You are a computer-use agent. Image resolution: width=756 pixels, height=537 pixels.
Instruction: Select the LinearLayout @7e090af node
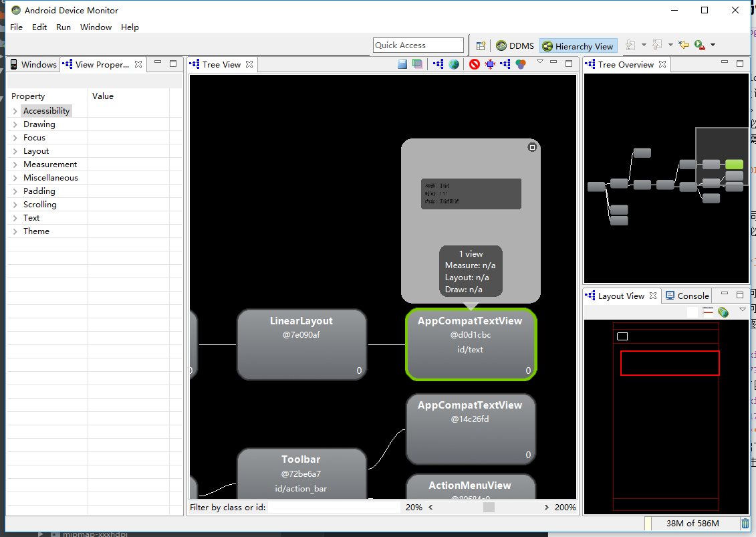pyautogui.click(x=302, y=344)
